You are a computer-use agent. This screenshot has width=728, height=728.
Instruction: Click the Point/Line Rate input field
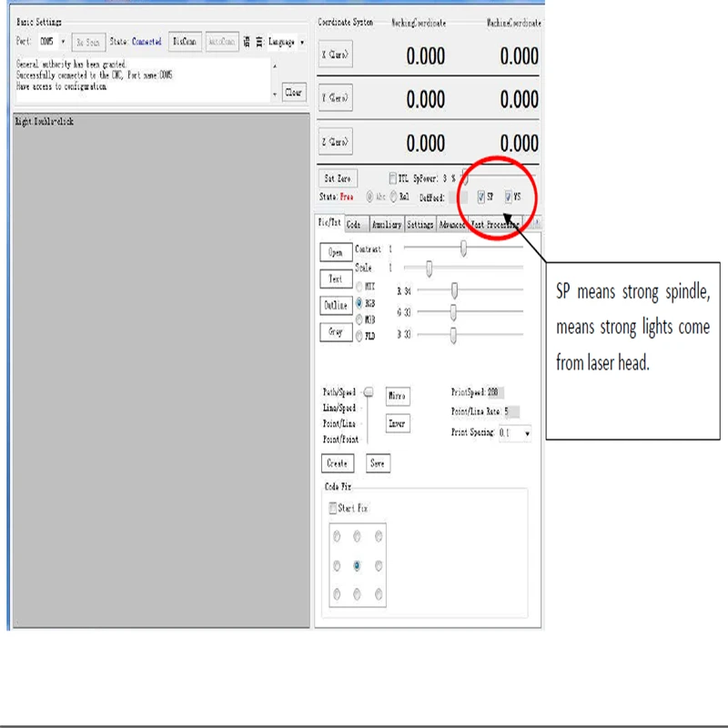click(511, 411)
